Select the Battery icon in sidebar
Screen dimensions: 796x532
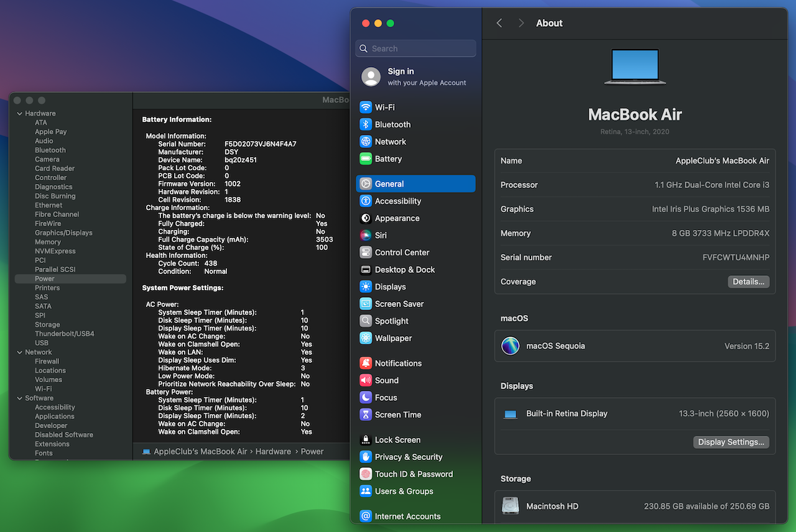point(366,159)
